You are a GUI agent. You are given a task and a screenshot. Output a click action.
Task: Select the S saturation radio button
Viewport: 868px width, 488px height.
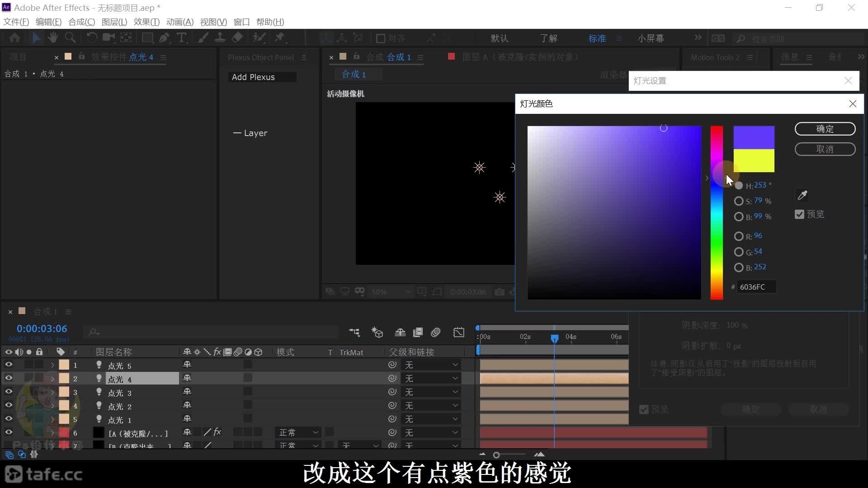739,201
